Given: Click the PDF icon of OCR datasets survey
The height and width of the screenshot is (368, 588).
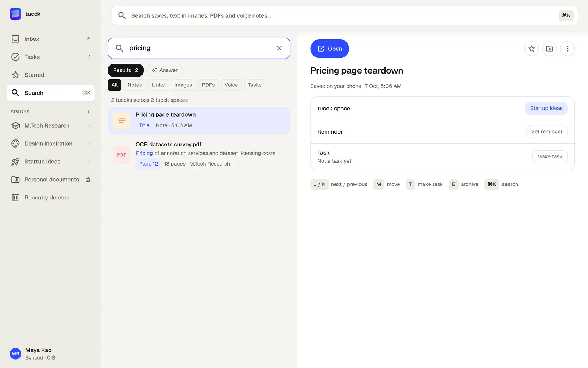Looking at the screenshot, I should pyautogui.click(x=122, y=155).
